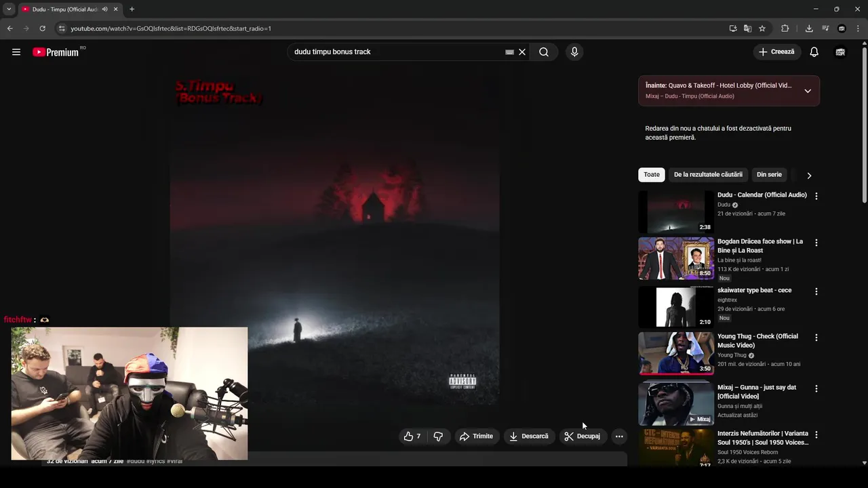Open the Chrome three-dot menu
Image resolution: width=868 pixels, height=488 pixels.
(x=859, y=28)
